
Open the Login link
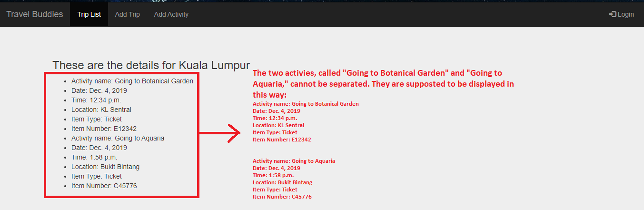[x=621, y=14]
